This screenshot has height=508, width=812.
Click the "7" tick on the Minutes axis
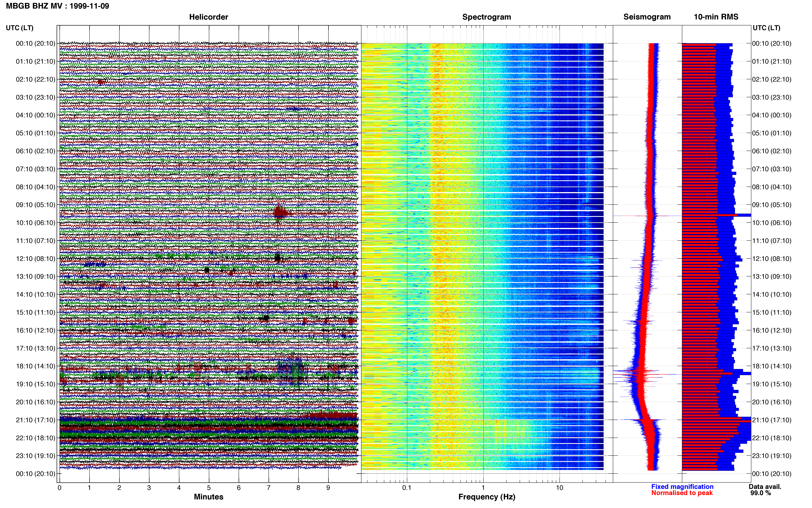[269, 488]
